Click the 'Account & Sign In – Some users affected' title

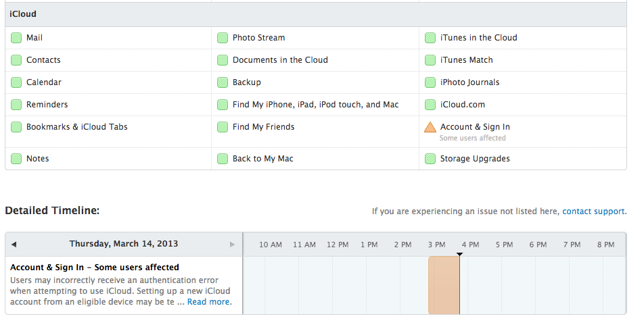95,268
